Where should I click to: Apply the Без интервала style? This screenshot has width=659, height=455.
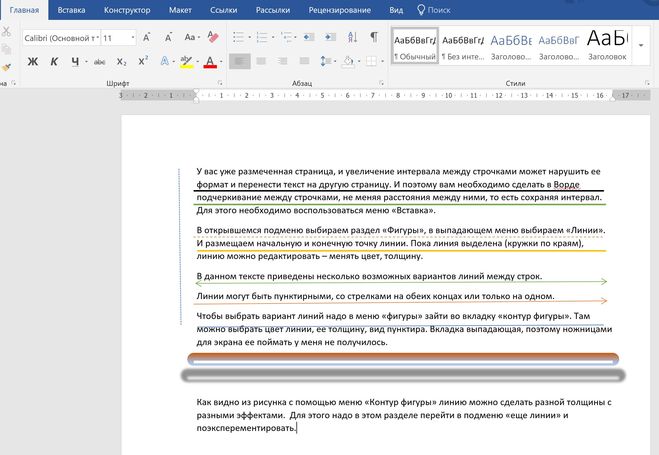[463, 45]
